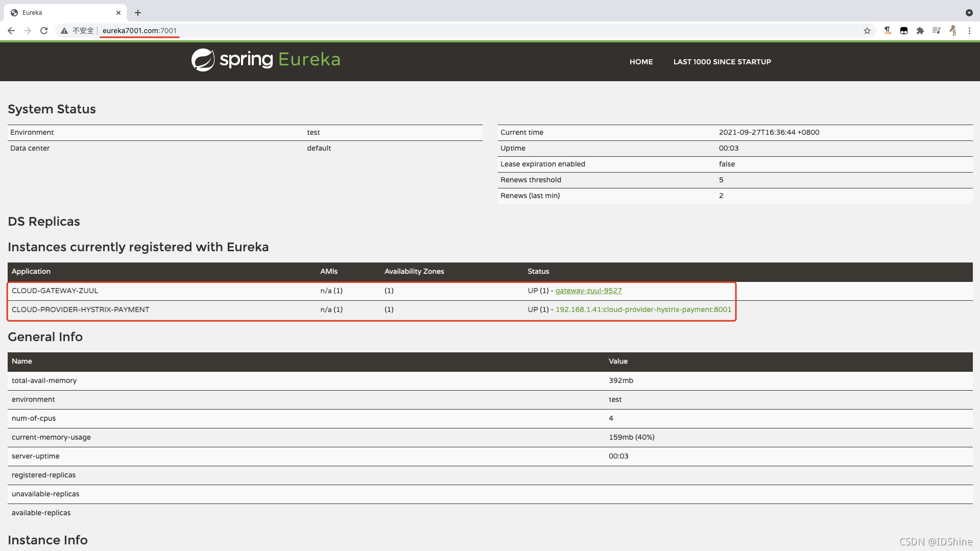The height and width of the screenshot is (551, 980).
Task: Select the CLOUD-GATEWAY-ZUUL application cell
Action: (55, 291)
